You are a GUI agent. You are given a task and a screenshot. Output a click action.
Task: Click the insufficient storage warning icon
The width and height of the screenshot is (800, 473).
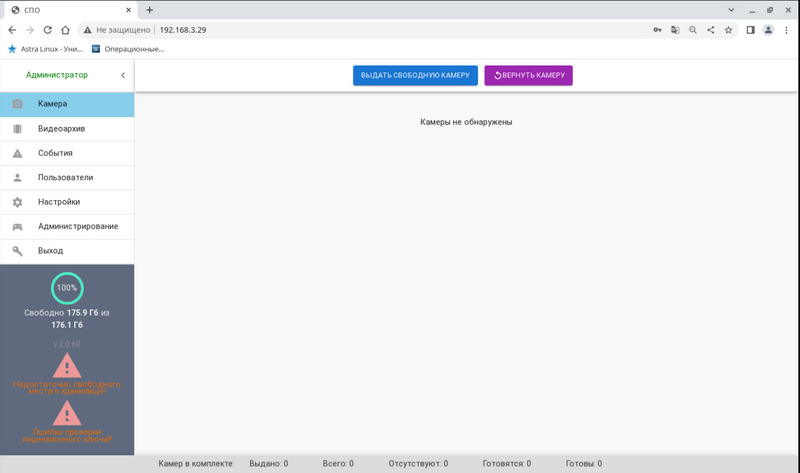coord(67,365)
